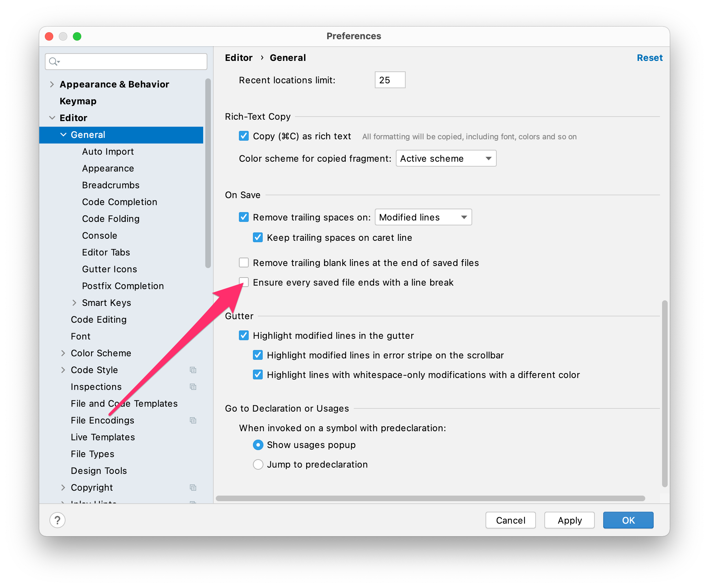Expand the Smart Keys tree node

[74, 303]
